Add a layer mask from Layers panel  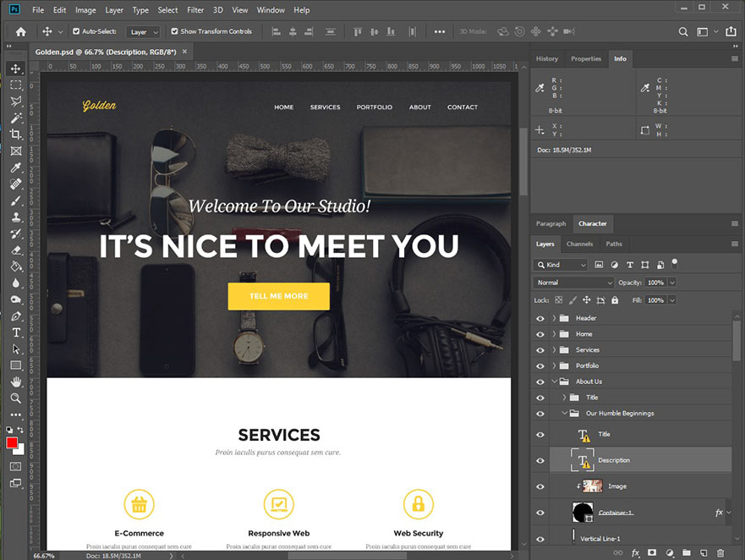pyautogui.click(x=651, y=552)
